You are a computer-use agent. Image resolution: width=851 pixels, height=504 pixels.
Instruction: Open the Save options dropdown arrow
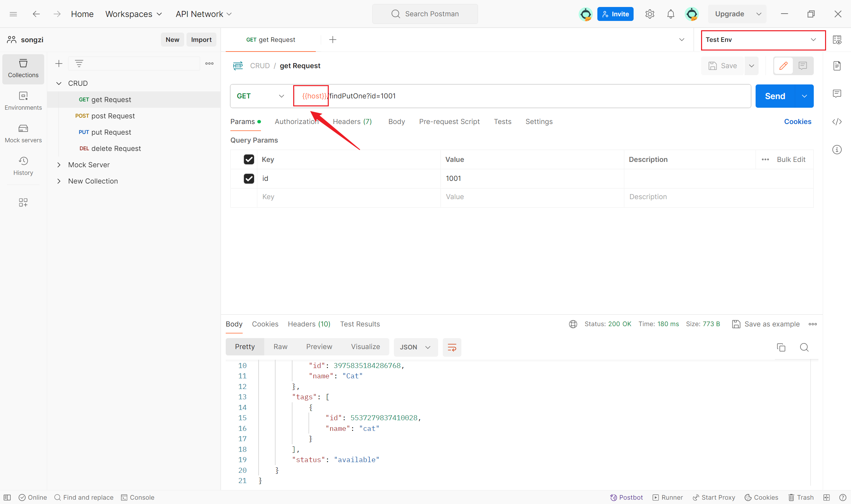tap(752, 66)
